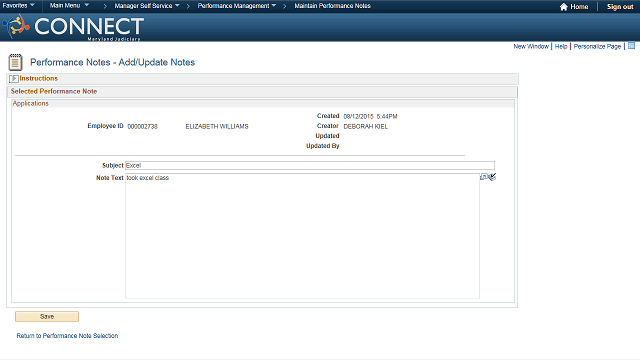Screen dimensions: 640x360
Task: Open Manager Self Service breadcrumb menu
Action: tap(147, 6)
